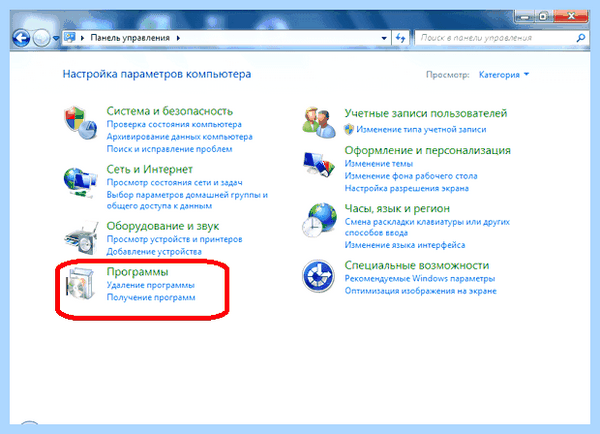Open Оформление и персонализация category
This screenshot has width=600, height=434.
pyautogui.click(x=427, y=150)
